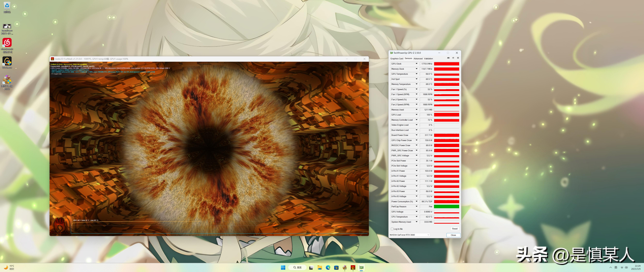The width and height of the screenshot is (644, 272).
Task: Open the FurMark taskbar icon
Action: click(x=353, y=267)
